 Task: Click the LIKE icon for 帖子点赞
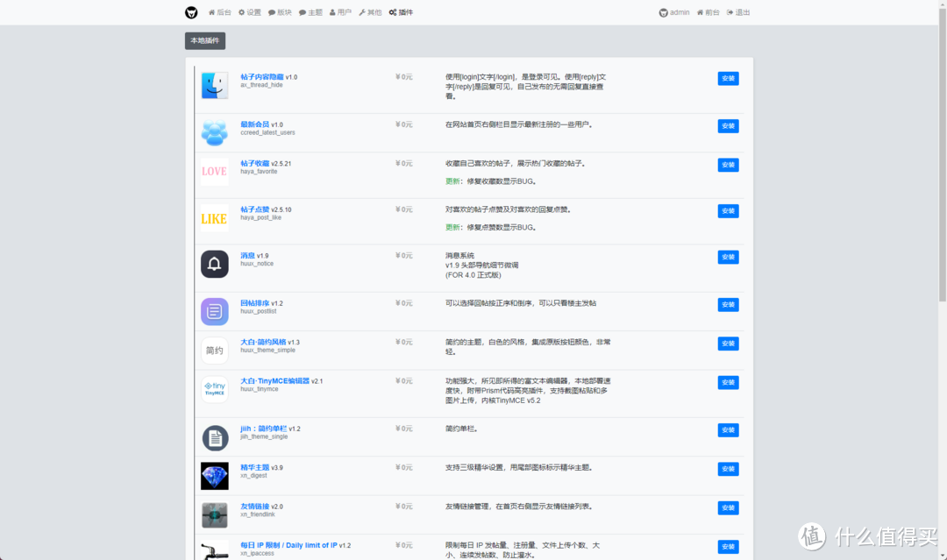(214, 217)
